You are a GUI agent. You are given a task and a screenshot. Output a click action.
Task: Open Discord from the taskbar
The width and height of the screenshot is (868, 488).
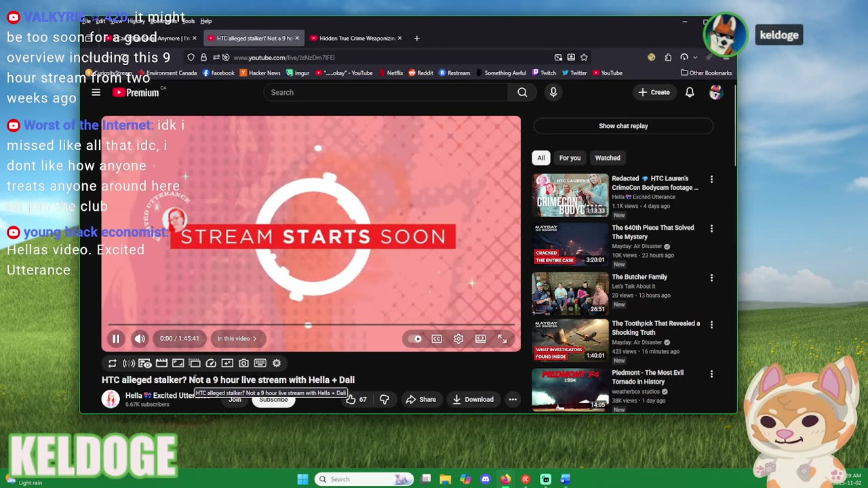pos(485,479)
